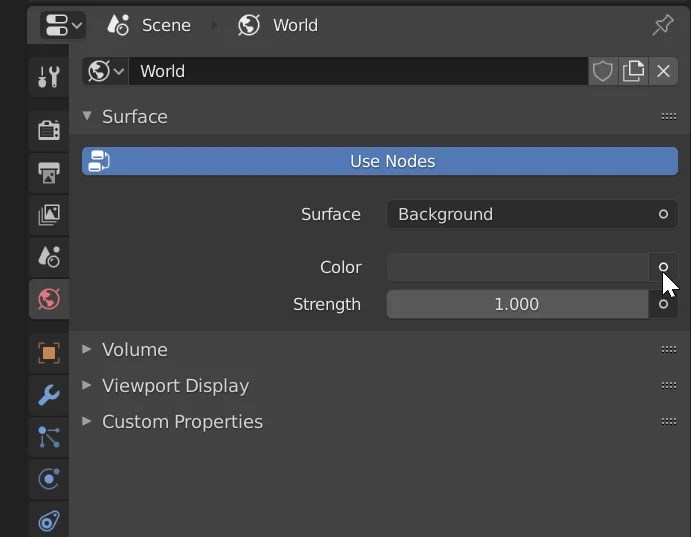Screen dimensions: 691x537
Task: Unlink the world datablock with X
Action: click(x=663, y=71)
